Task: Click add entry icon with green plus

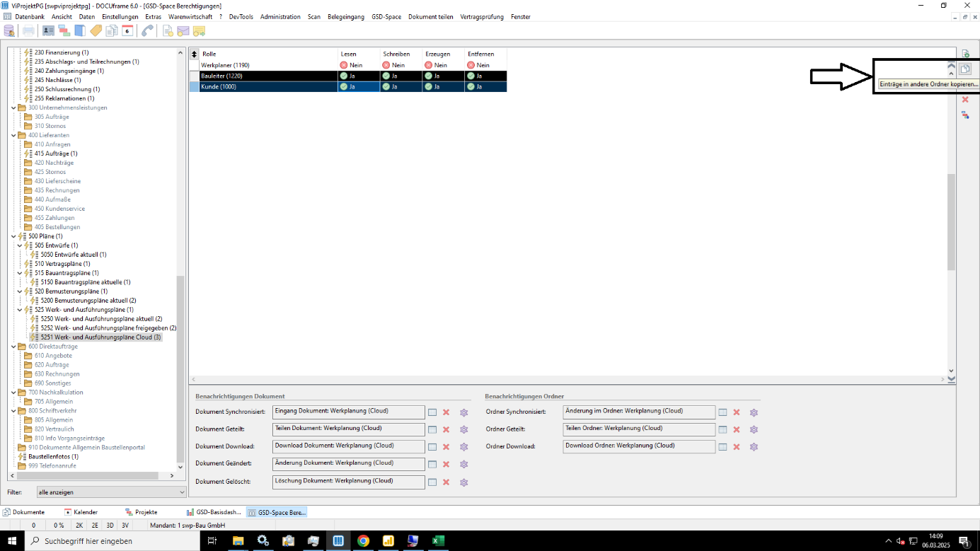Action: (x=965, y=54)
